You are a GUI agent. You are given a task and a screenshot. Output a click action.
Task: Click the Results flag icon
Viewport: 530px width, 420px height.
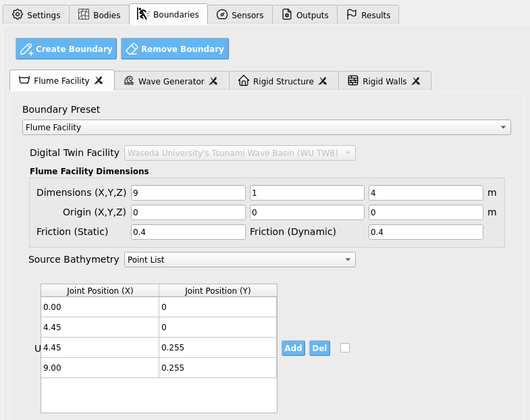pos(352,15)
